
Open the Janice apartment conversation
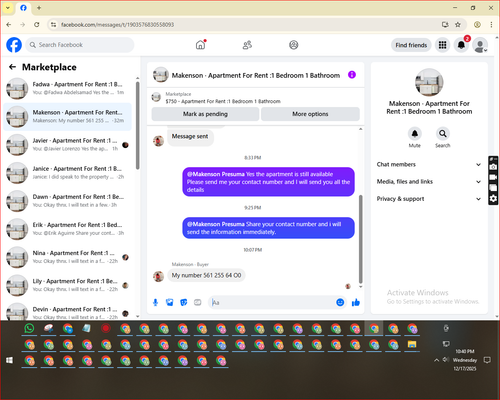pos(67,173)
